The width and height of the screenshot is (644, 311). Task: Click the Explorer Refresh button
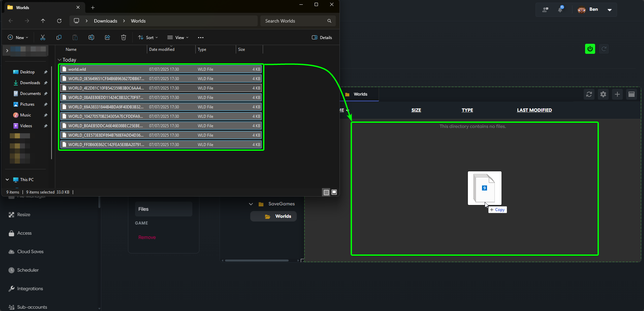pos(59,21)
